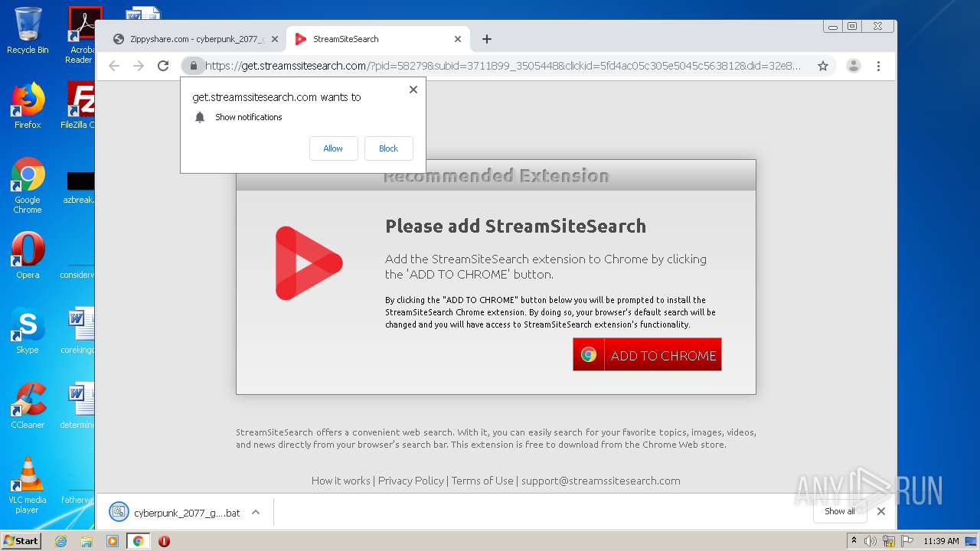This screenshot has width=980, height=551.
Task: Click the Chrome taskbar button
Action: (x=138, y=541)
